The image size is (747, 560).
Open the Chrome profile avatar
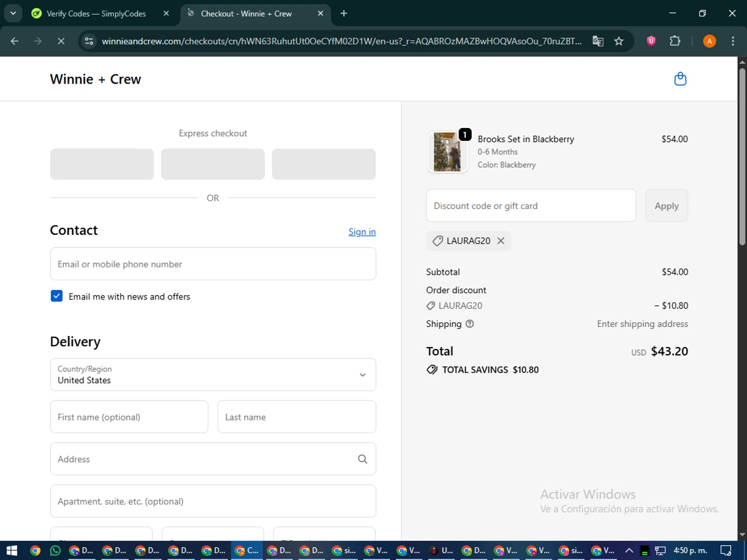[709, 41]
